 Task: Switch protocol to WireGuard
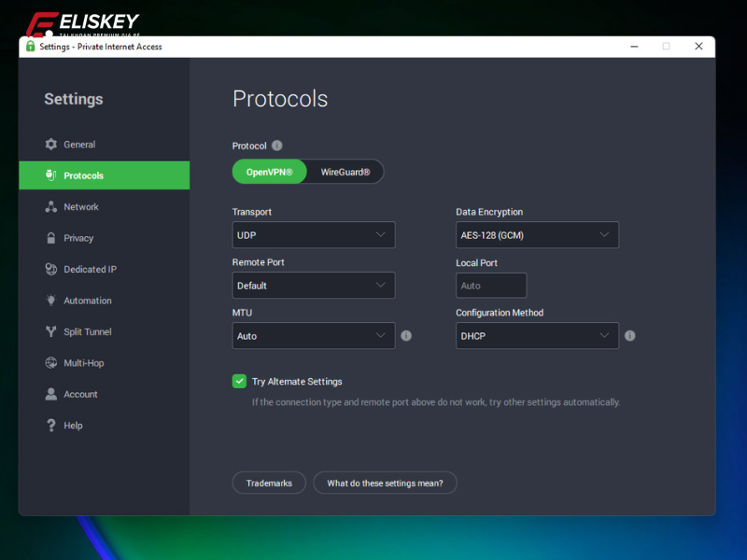coord(345,173)
